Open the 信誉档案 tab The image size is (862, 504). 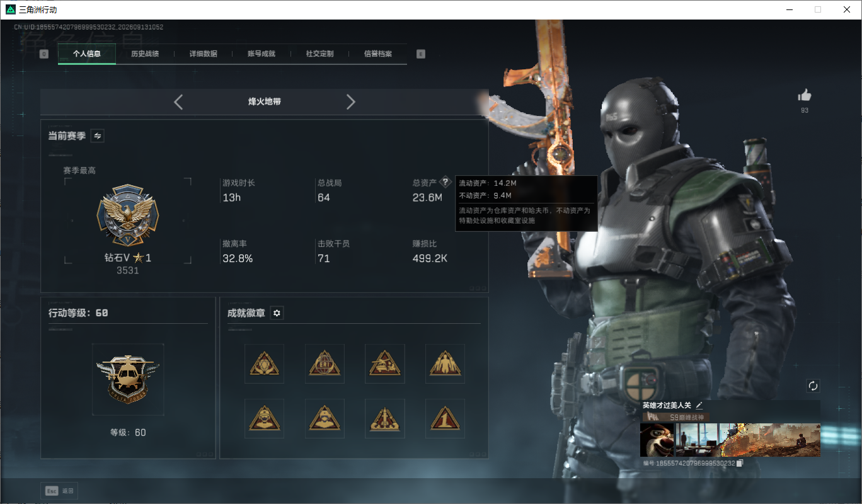click(x=378, y=54)
